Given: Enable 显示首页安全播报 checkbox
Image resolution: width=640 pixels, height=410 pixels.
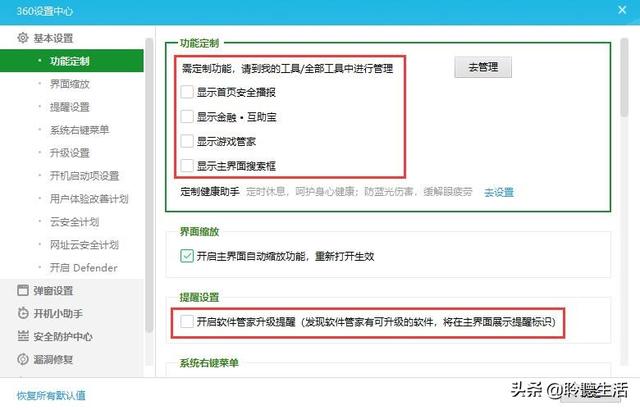Looking at the screenshot, I should [x=187, y=92].
